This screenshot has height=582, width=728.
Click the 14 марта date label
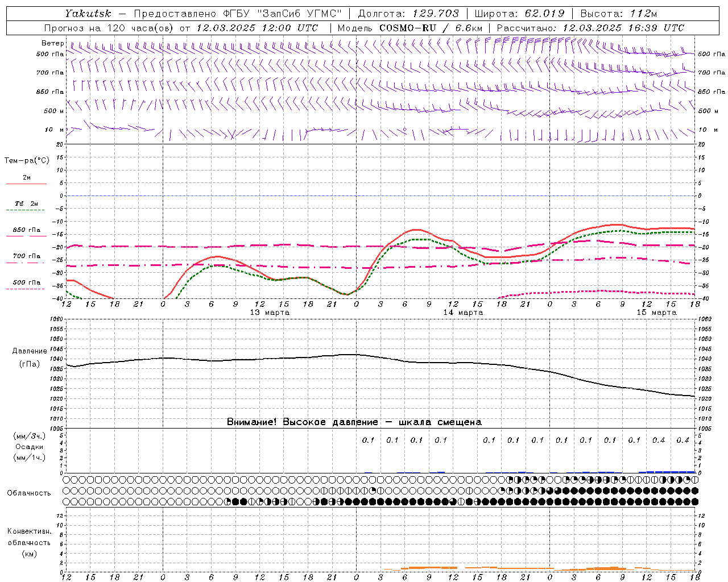(x=464, y=313)
